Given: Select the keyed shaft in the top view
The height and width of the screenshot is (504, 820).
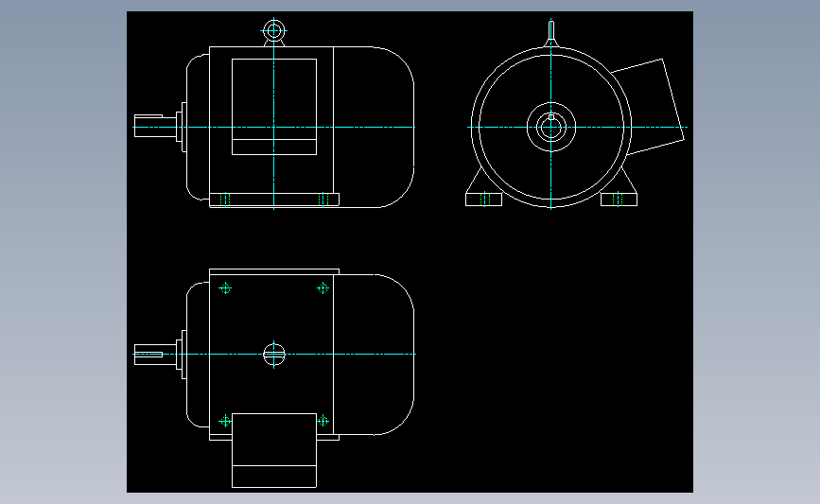Looking at the screenshot, I should coord(155,355).
